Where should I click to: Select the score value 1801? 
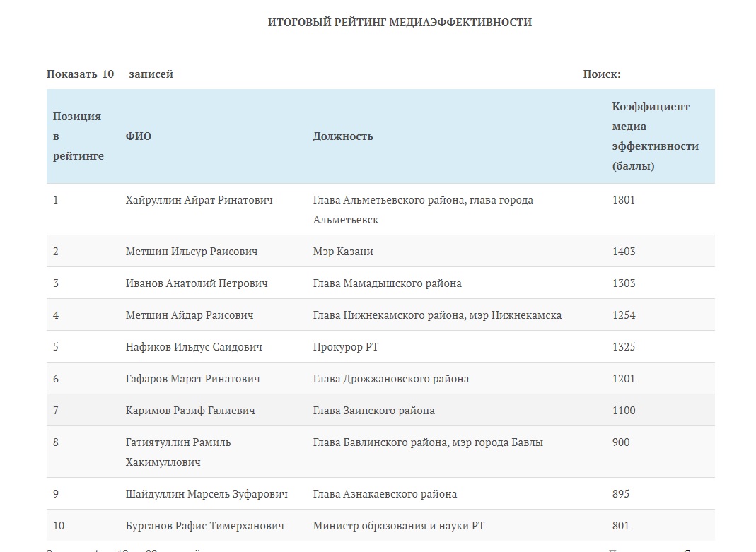(x=624, y=200)
